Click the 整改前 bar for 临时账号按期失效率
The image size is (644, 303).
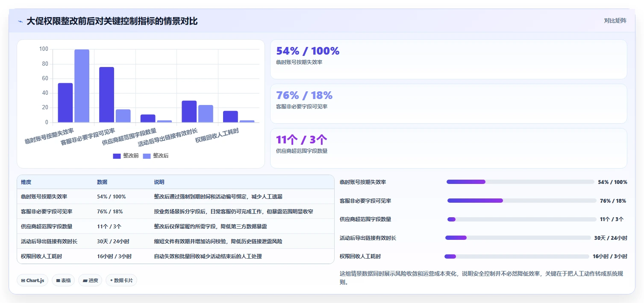click(65, 103)
